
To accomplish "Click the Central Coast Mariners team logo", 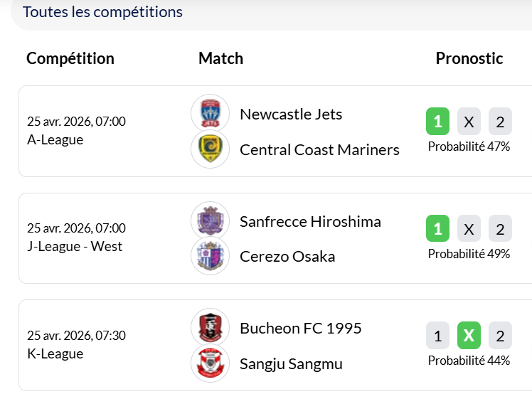I will click(x=210, y=149).
